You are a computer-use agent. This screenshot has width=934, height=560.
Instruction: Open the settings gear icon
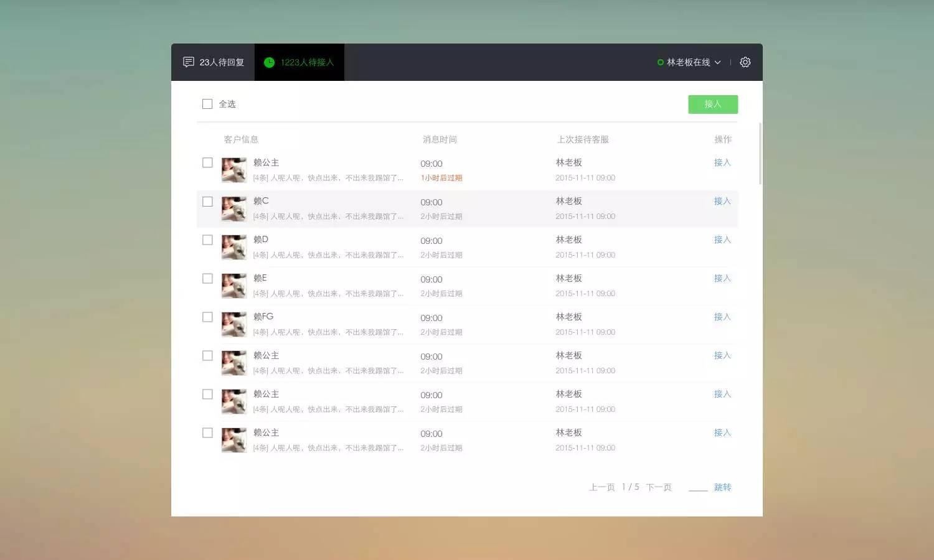point(745,62)
